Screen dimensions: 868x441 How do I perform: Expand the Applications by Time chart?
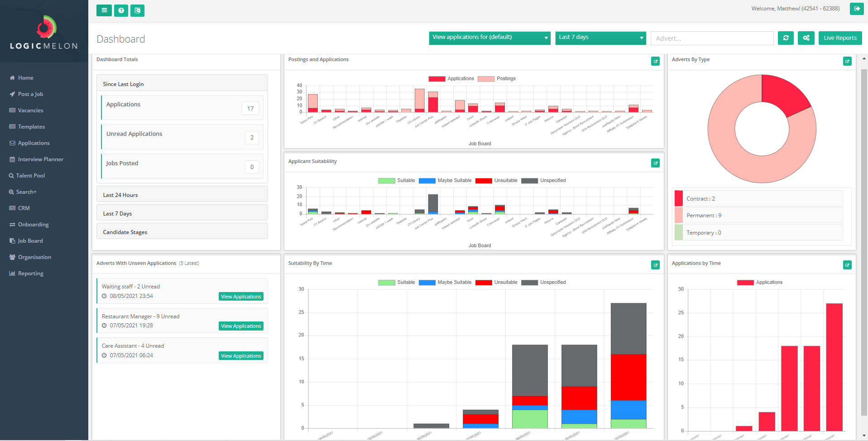click(847, 265)
